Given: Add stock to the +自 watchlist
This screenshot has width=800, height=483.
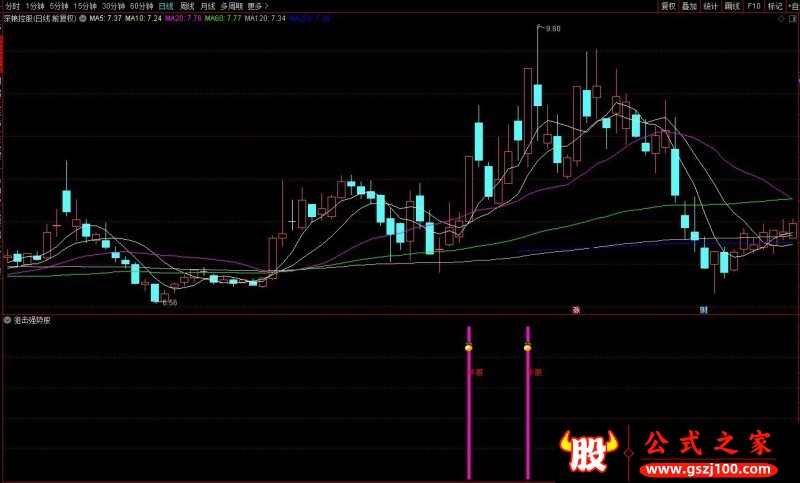Looking at the screenshot, I should [x=793, y=6].
